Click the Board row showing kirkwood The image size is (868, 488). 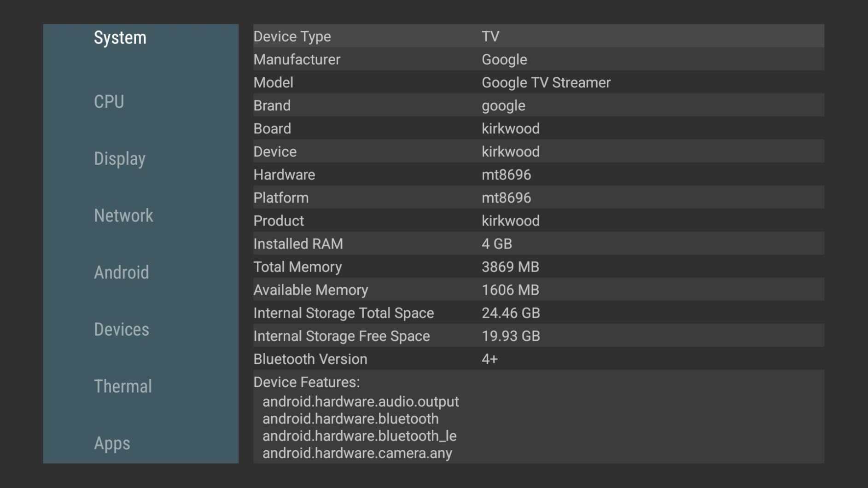click(x=507, y=128)
